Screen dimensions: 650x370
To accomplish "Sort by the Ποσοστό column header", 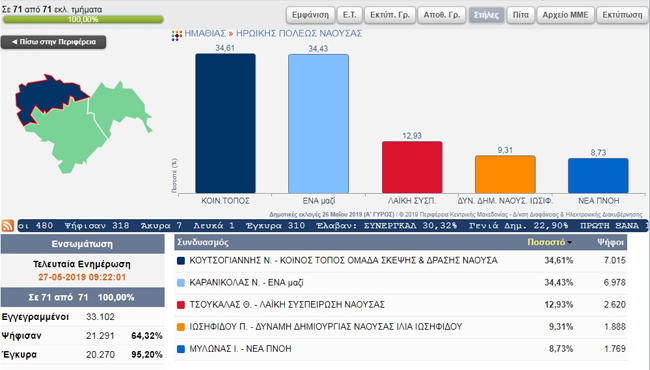I will 549,242.
